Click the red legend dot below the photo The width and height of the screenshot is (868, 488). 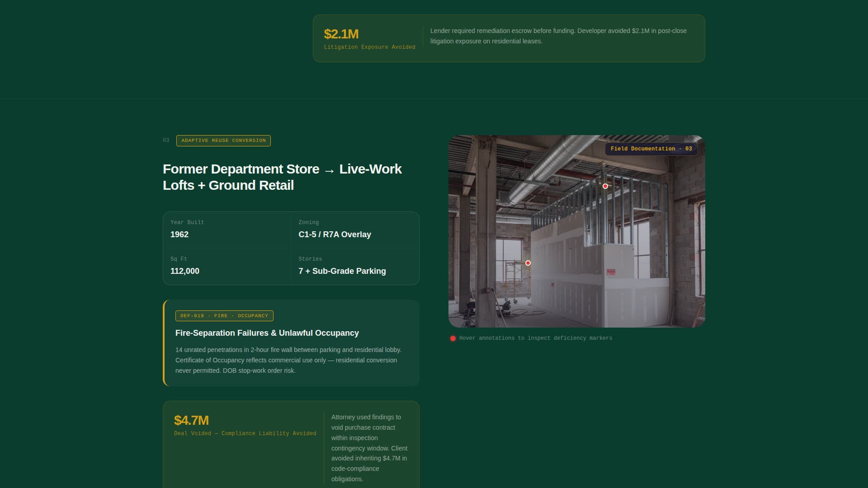[453, 338]
